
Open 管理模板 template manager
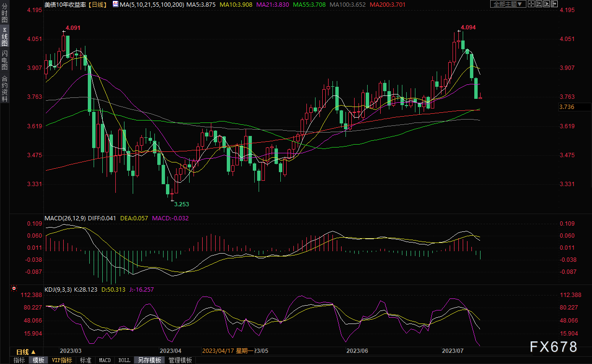click(x=179, y=360)
